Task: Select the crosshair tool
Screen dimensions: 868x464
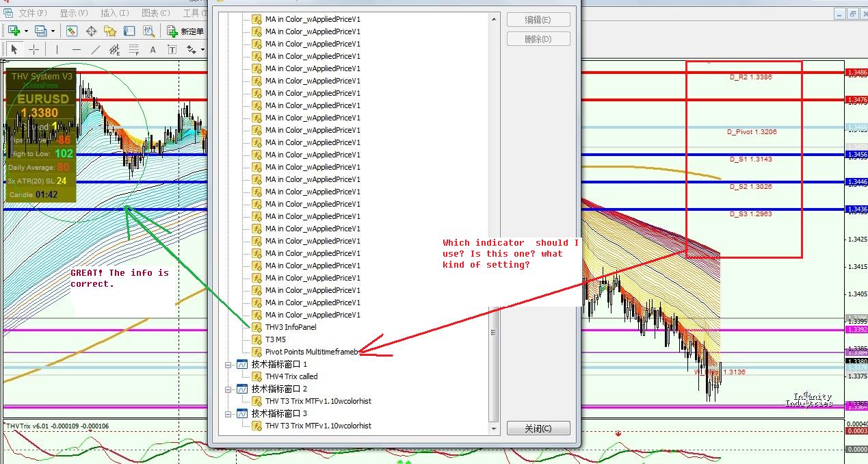Action: [x=34, y=49]
